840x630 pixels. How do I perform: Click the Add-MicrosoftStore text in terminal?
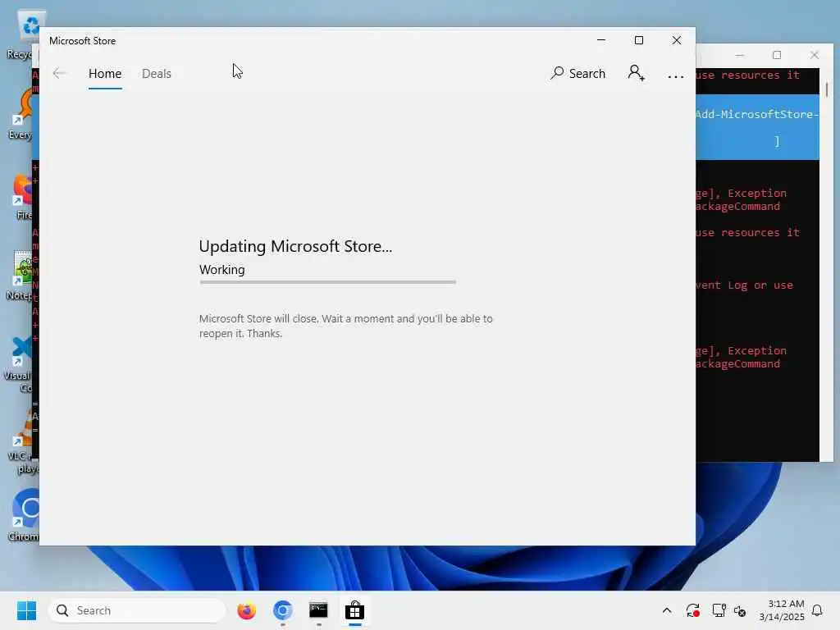(756, 114)
